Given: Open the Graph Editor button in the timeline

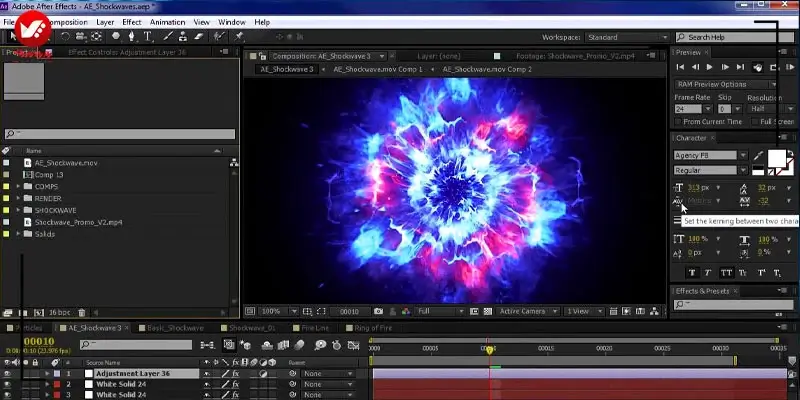Looking at the screenshot, I should point(354,345).
